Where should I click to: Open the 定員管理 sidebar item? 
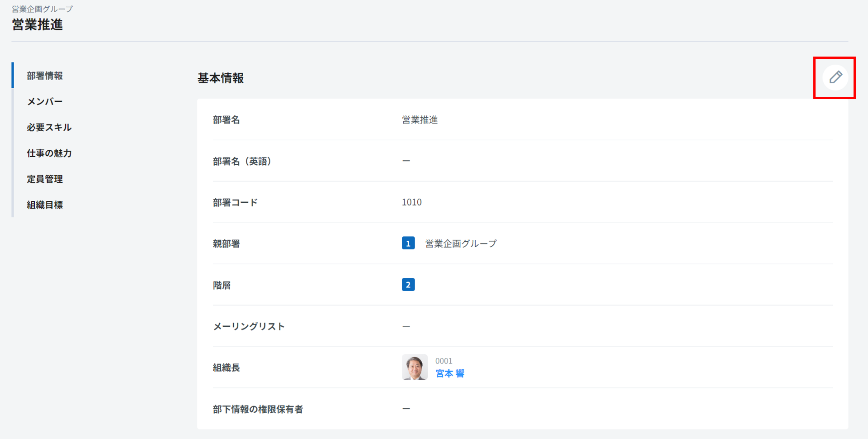[x=45, y=179]
